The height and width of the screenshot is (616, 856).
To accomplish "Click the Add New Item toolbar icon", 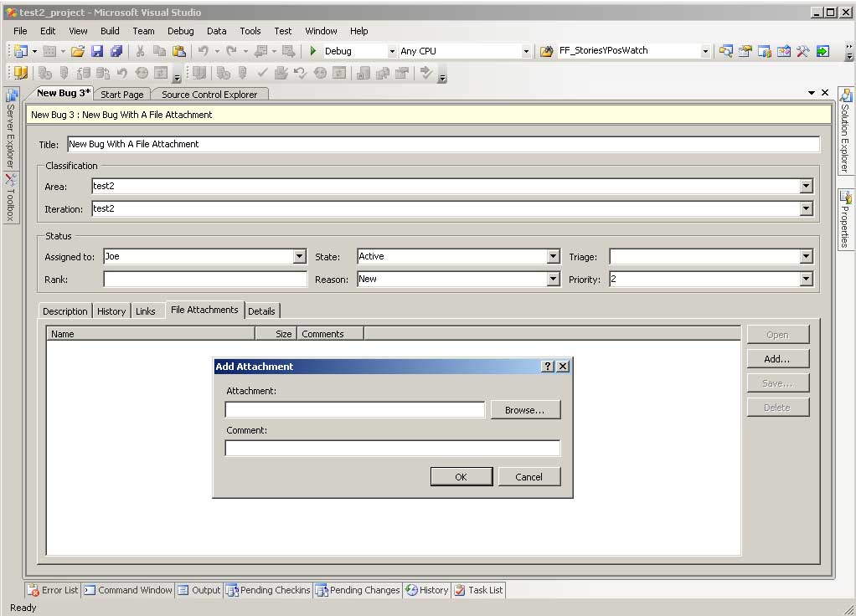I will (x=49, y=51).
